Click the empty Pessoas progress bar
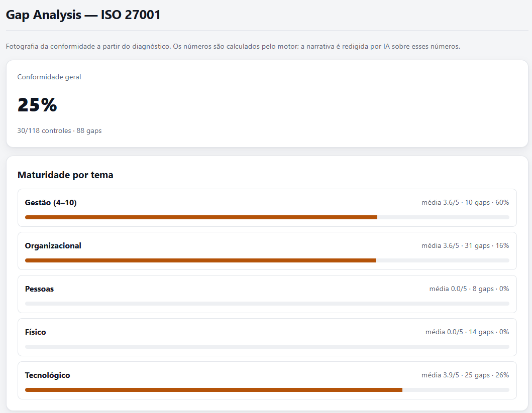 [x=267, y=304]
